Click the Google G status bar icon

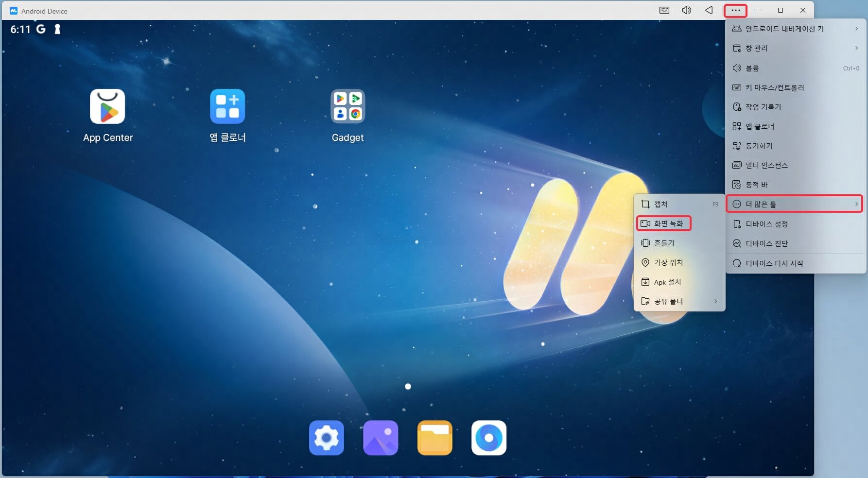pyautogui.click(x=41, y=29)
